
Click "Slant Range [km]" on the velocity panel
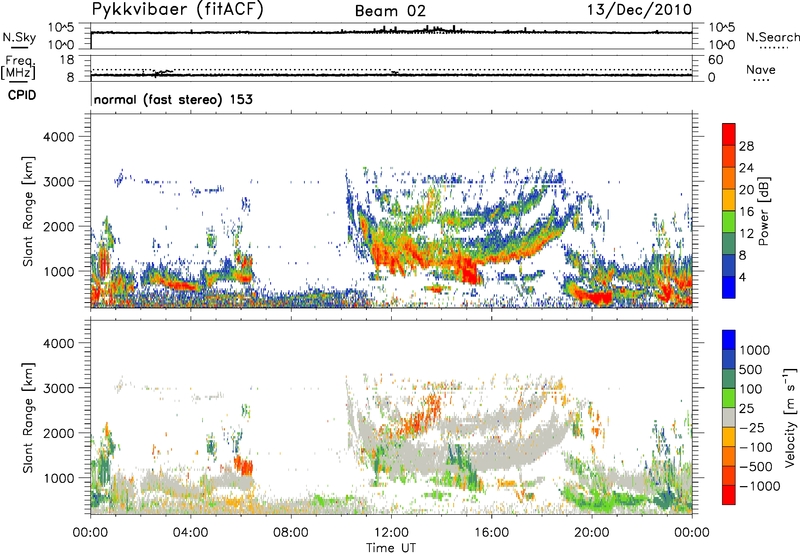click(28, 418)
